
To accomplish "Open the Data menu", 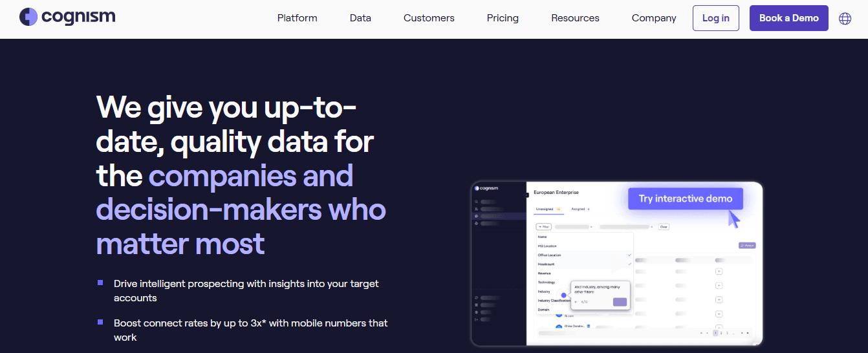I will click(x=360, y=18).
